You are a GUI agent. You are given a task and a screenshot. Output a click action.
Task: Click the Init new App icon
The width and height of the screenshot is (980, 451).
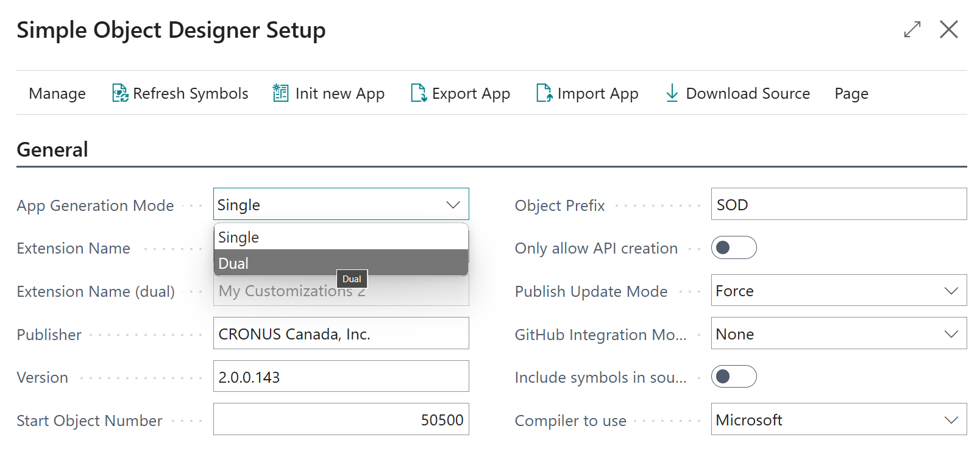pyautogui.click(x=280, y=93)
